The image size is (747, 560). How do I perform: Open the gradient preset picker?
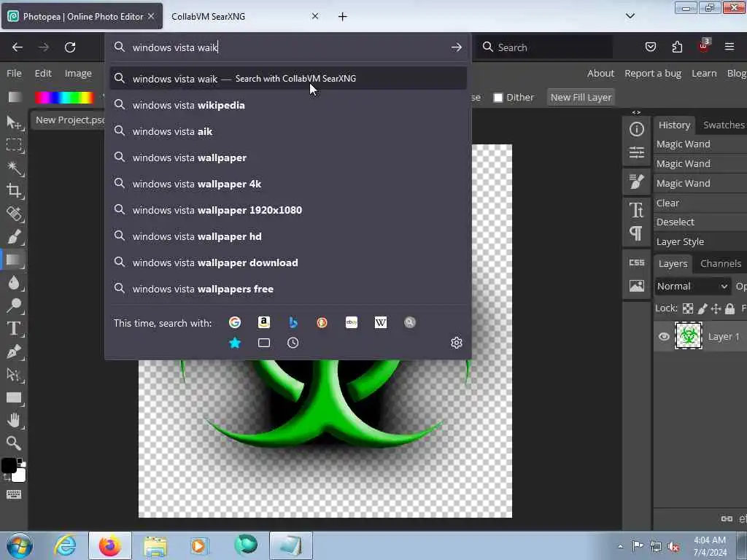64,98
